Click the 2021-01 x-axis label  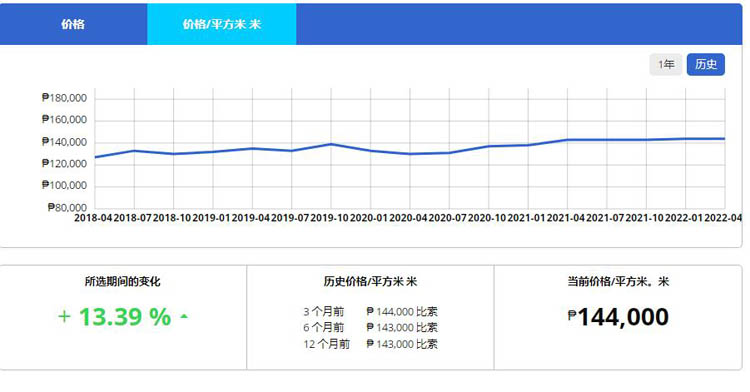[x=526, y=218]
